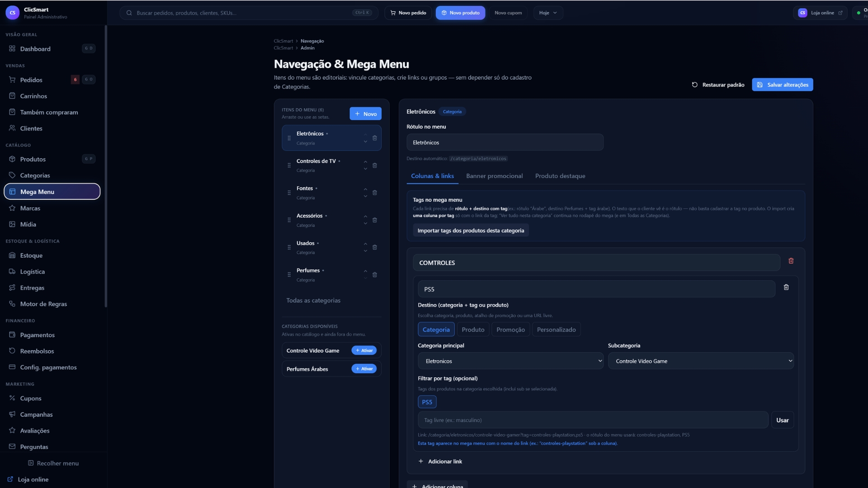The height and width of the screenshot is (488, 868).
Task: Move Controles de TV up in menu
Action: point(365,162)
